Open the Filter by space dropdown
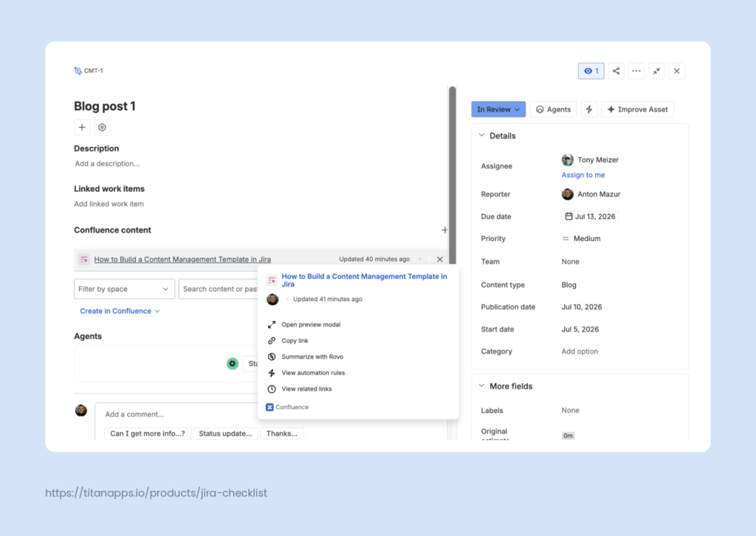 coord(124,289)
